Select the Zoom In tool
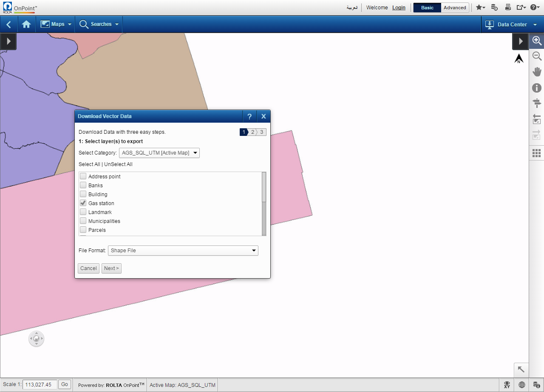Viewport: 544px width, 392px height. tap(537, 41)
